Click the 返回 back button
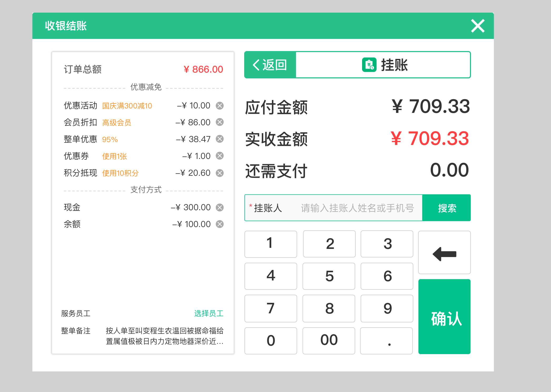The height and width of the screenshot is (392, 551). point(269,65)
